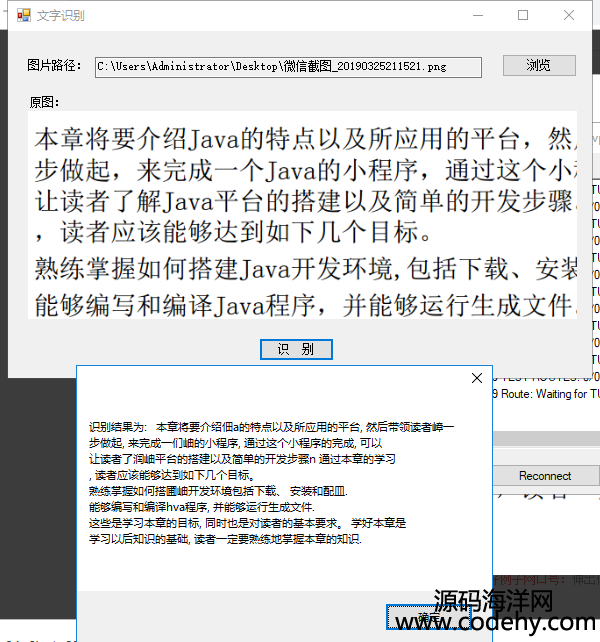Click the 识别 recognize button
This screenshot has width=600, height=642.
[x=296, y=349]
